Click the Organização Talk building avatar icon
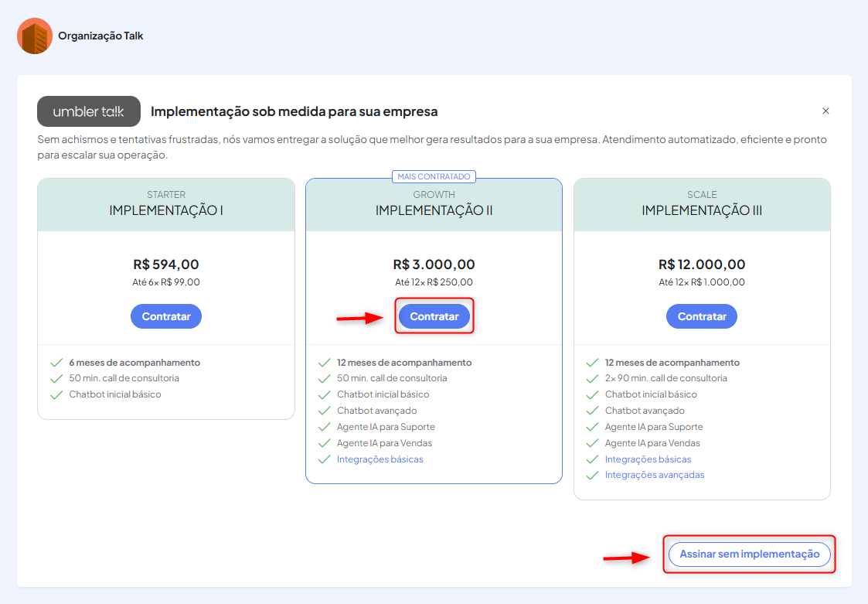The width and height of the screenshot is (868, 604). (35, 36)
